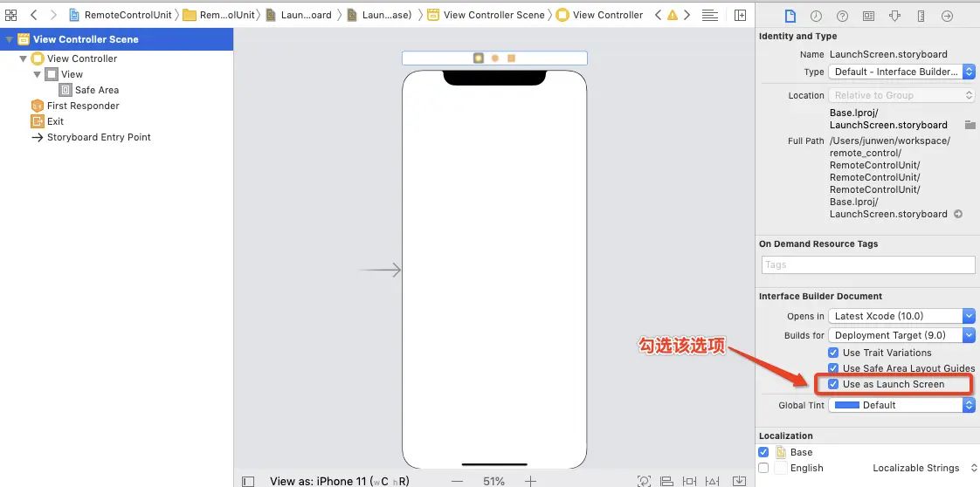The height and width of the screenshot is (487, 980).
Task: Open the Quick Help inspector tab
Action: click(x=843, y=17)
